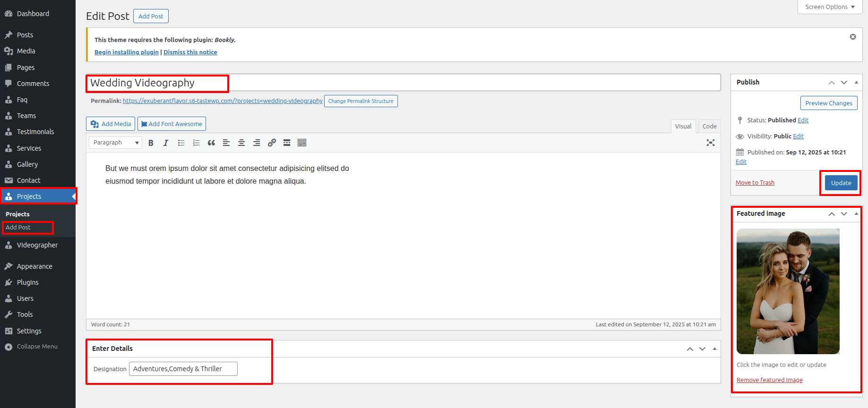The width and height of the screenshot is (868, 408).
Task: Click the featured image wedding thumbnail
Action: [788, 291]
